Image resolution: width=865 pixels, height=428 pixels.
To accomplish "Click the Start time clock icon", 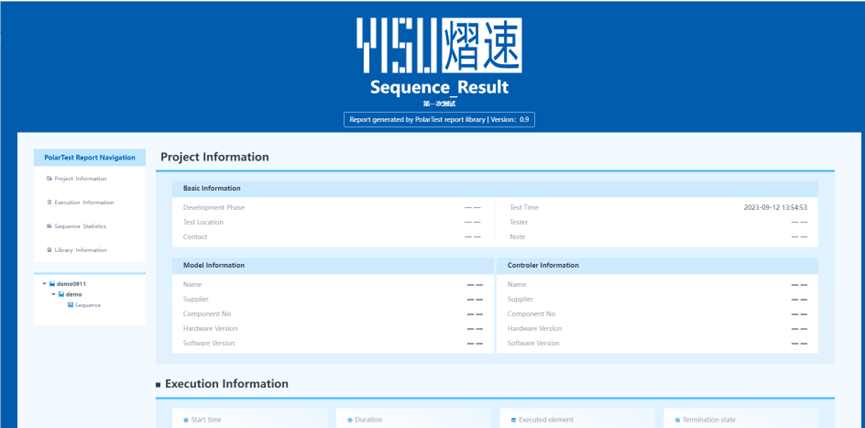I will [186, 420].
